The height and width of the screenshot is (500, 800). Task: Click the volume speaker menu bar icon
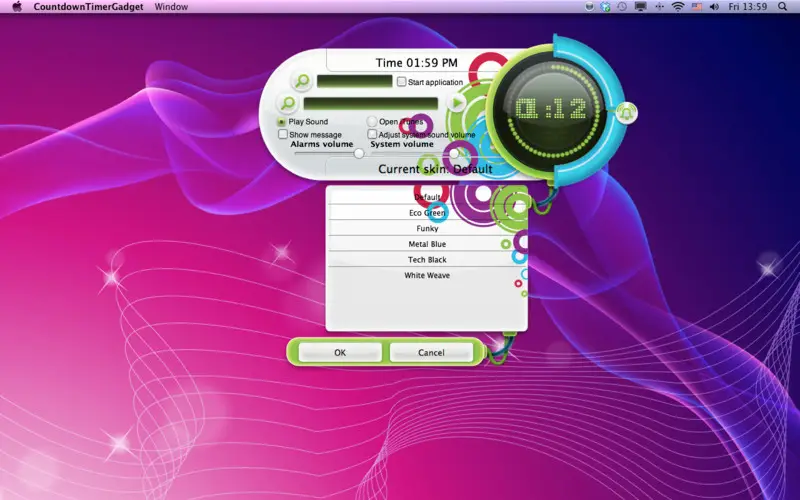coord(714,7)
